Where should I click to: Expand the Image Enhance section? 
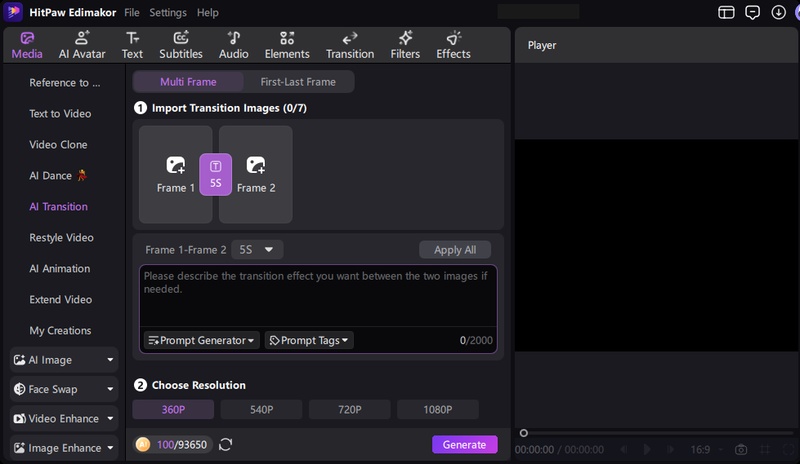coord(64,448)
